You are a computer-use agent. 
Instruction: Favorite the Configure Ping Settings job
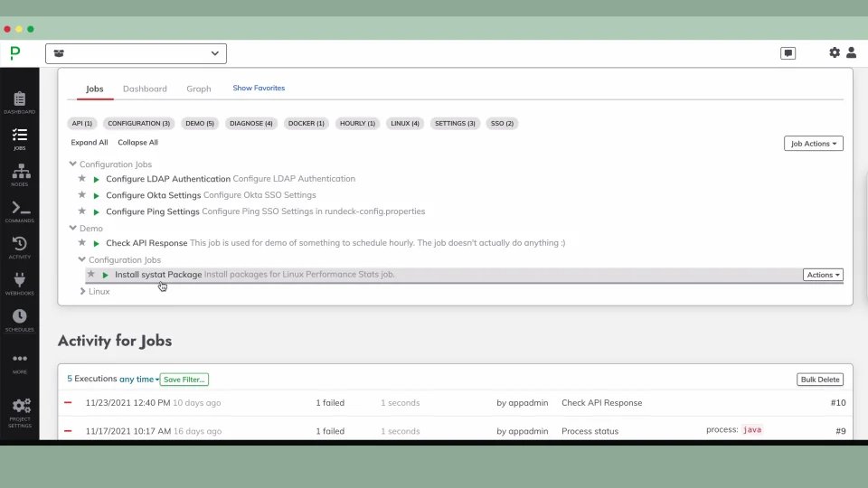tap(82, 211)
